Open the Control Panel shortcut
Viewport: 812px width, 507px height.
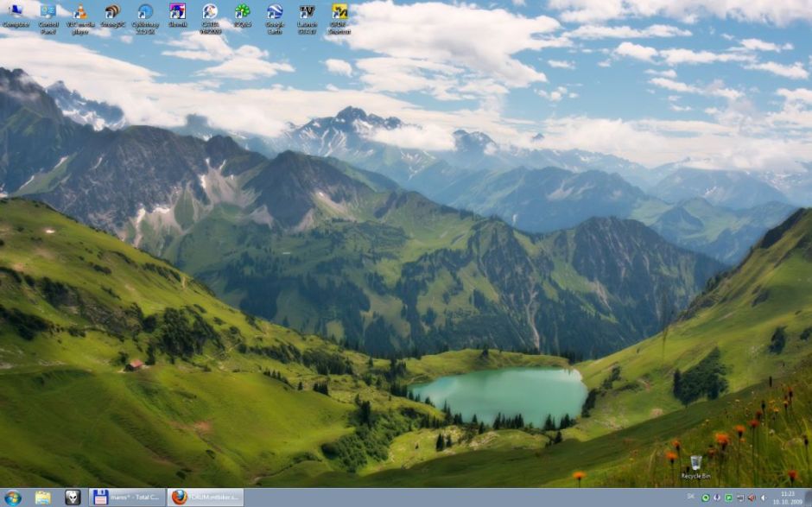(48, 14)
